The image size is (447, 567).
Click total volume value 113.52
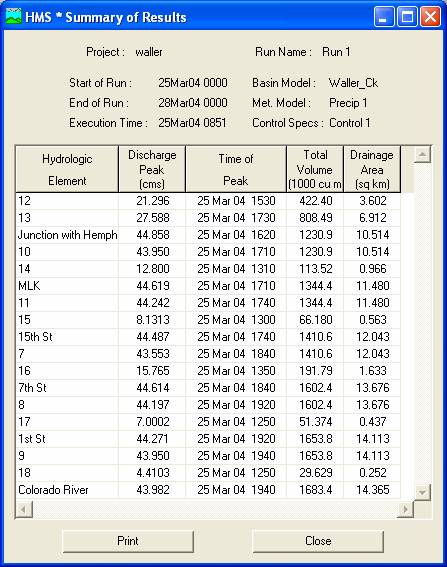click(316, 269)
